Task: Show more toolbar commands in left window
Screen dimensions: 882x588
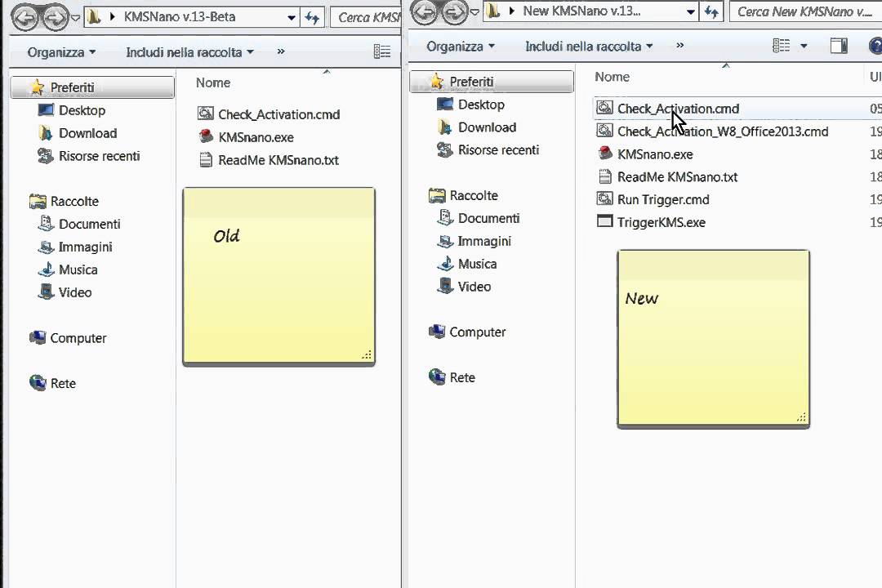Action: click(281, 51)
